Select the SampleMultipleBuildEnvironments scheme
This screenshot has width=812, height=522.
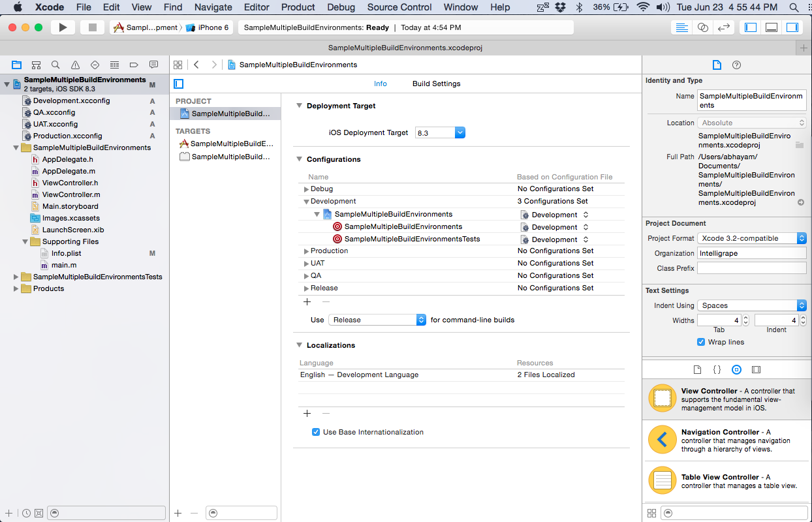pos(145,27)
